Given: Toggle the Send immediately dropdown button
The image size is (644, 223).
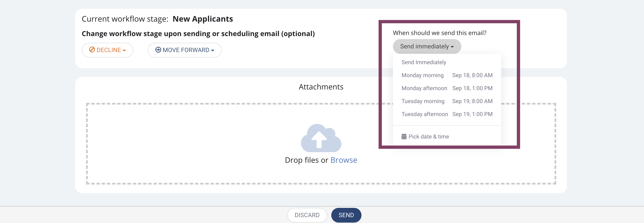Looking at the screenshot, I should click(427, 46).
